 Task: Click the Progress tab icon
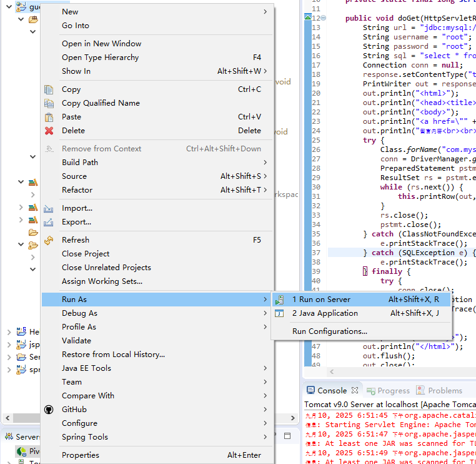371,391
